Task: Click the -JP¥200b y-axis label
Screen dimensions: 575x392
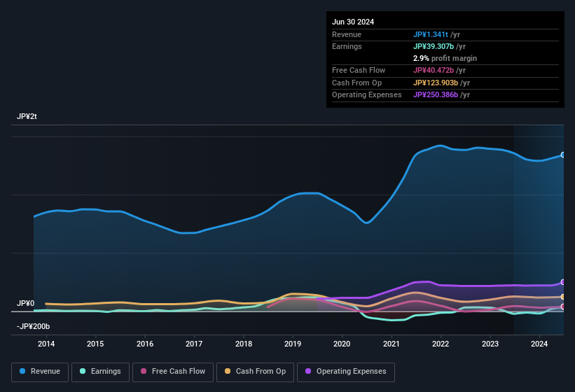Action: [33, 326]
